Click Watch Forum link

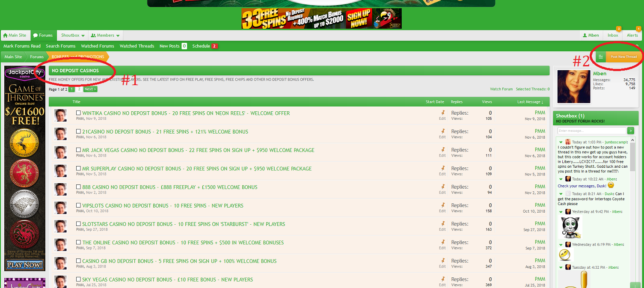coord(502,89)
